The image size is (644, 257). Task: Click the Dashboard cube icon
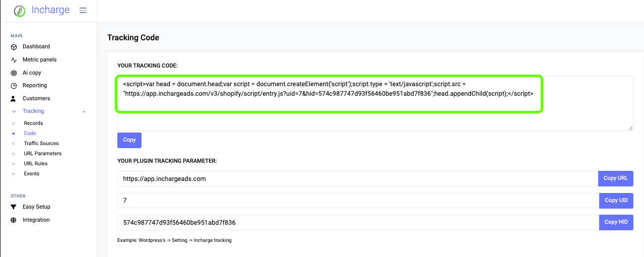(14, 47)
